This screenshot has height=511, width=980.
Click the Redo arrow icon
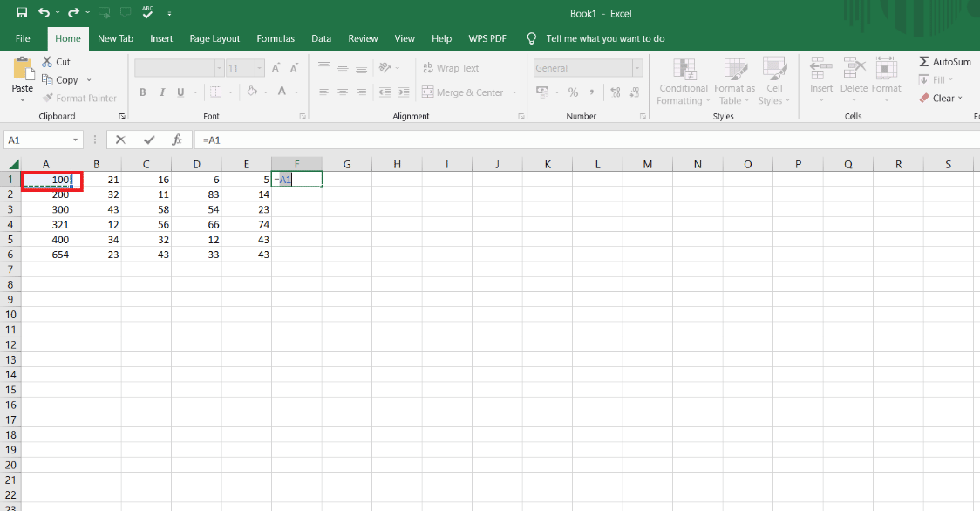pos(73,12)
